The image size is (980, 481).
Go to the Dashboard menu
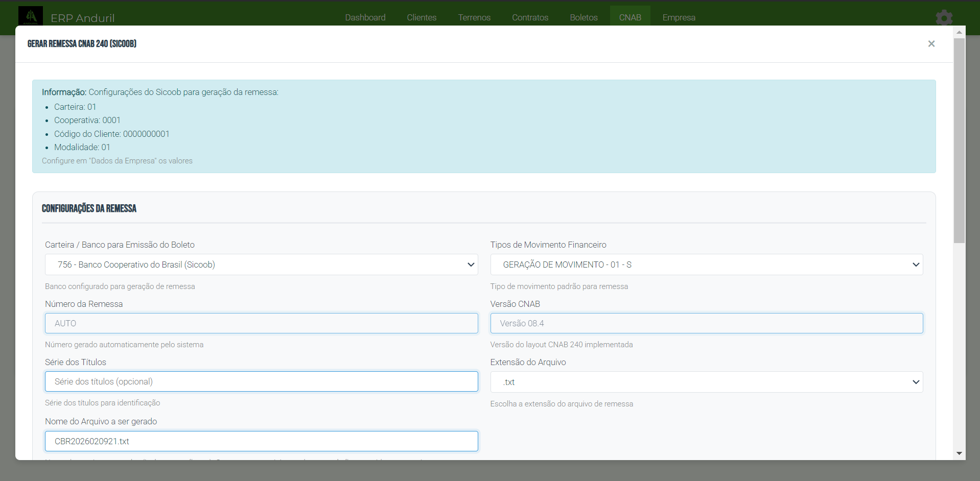(365, 17)
